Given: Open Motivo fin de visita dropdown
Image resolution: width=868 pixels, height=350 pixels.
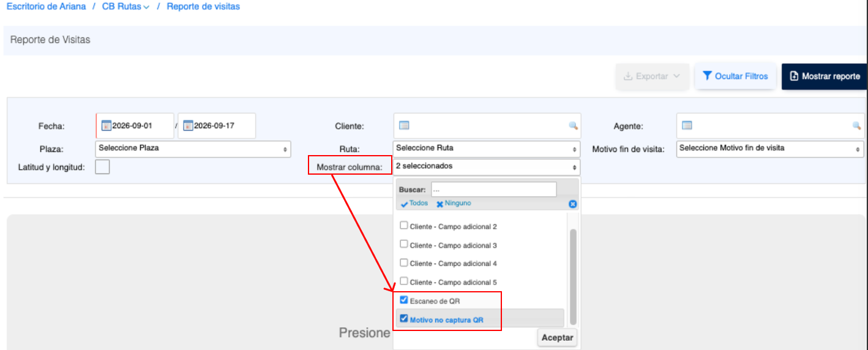Looking at the screenshot, I should [770, 149].
